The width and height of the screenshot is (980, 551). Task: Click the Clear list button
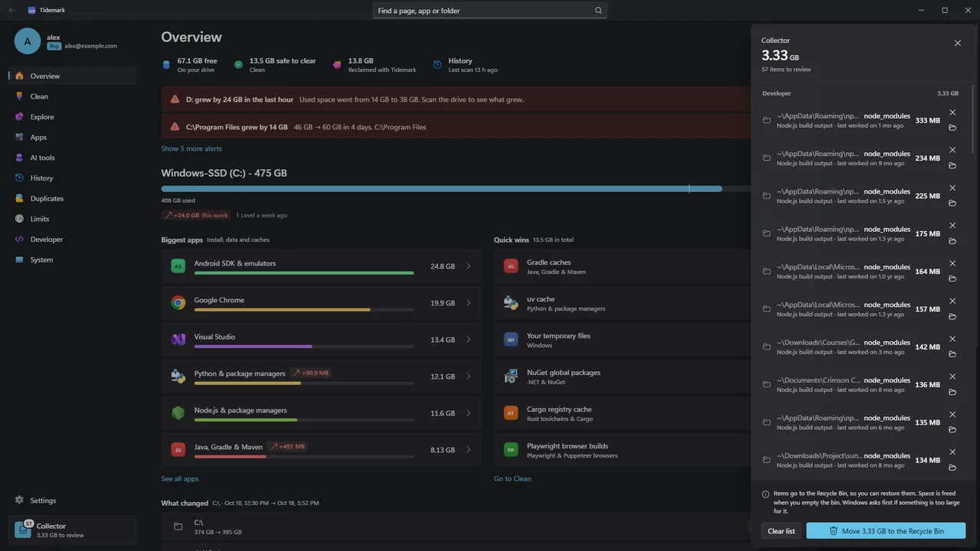point(781,531)
